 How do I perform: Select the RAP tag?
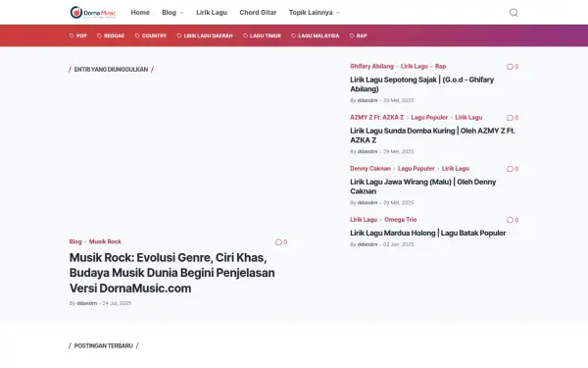[x=358, y=35]
